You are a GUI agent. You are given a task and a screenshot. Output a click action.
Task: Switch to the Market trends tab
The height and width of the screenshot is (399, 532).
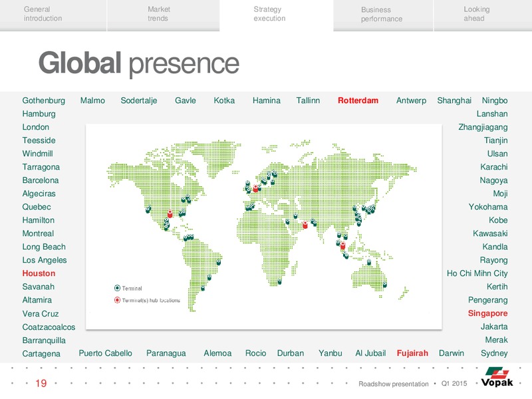(x=163, y=15)
